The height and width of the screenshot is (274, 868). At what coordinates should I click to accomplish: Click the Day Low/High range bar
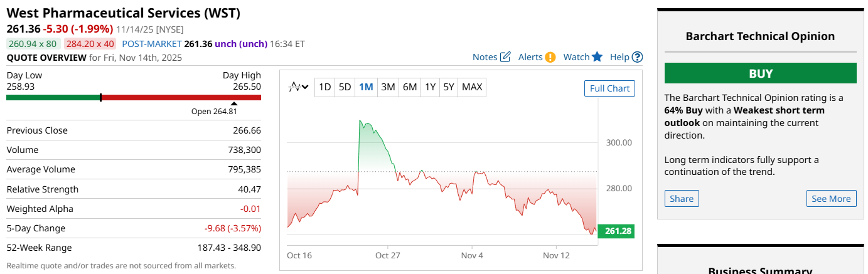pyautogui.click(x=134, y=97)
